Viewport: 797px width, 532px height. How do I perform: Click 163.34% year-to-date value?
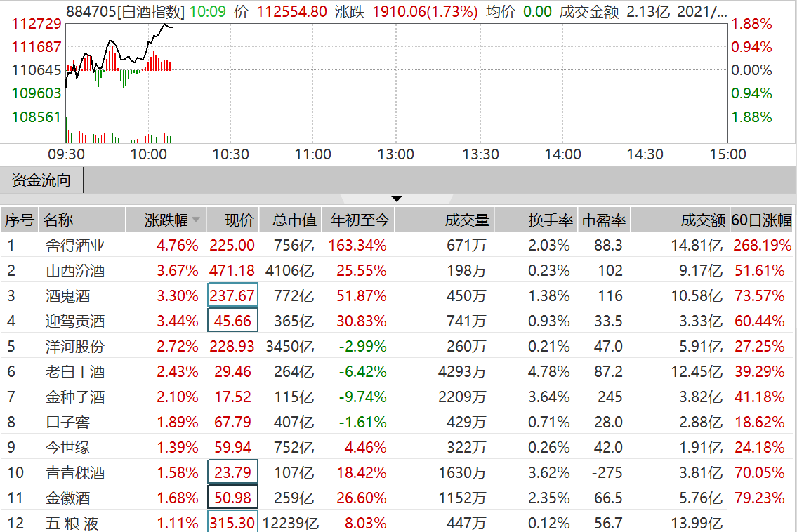click(357, 246)
